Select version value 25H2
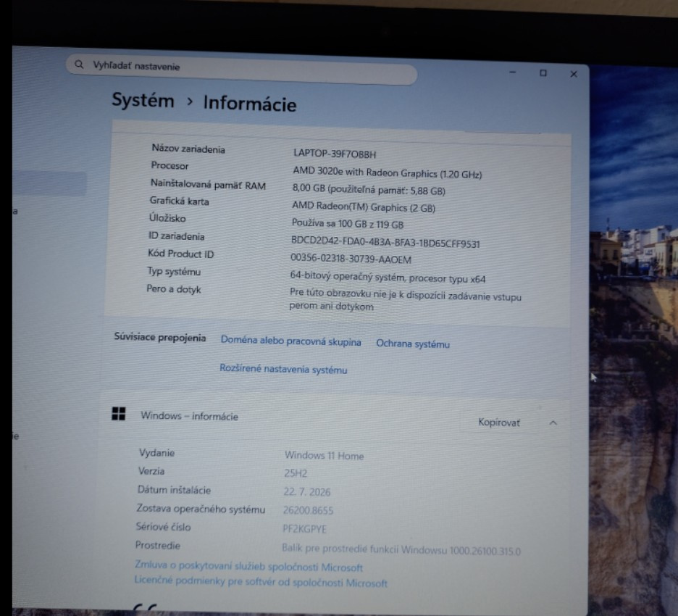Viewport: 678px width, 616px height. tap(296, 473)
